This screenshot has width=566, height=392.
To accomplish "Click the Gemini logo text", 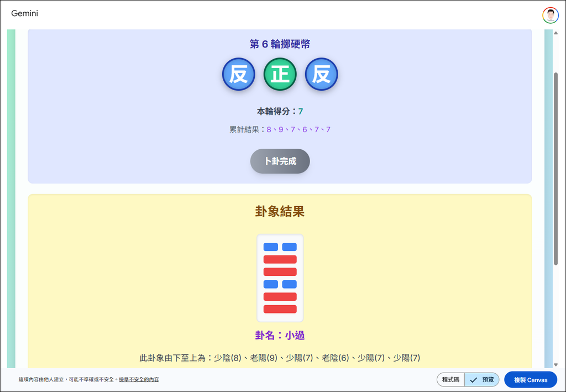I will pos(24,13).
